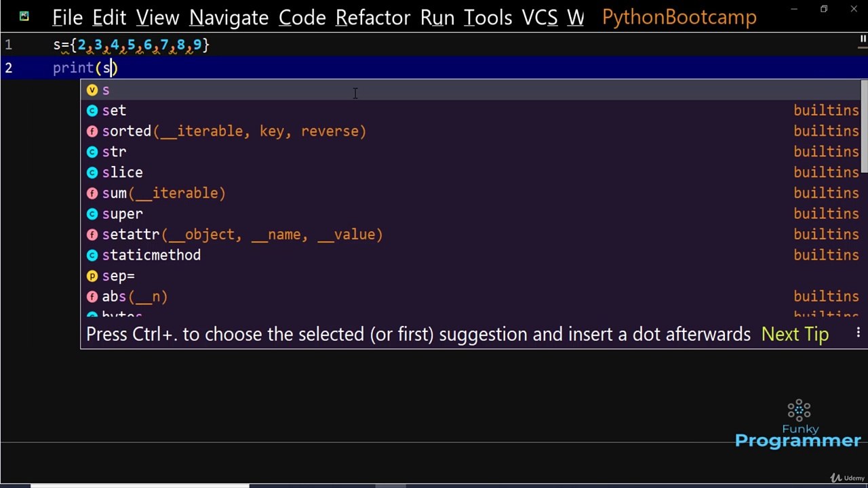The height and width of the screenshot is (488, 868).
Task: Click the PyCharm logo icon
Action: (x=24, y=16)
